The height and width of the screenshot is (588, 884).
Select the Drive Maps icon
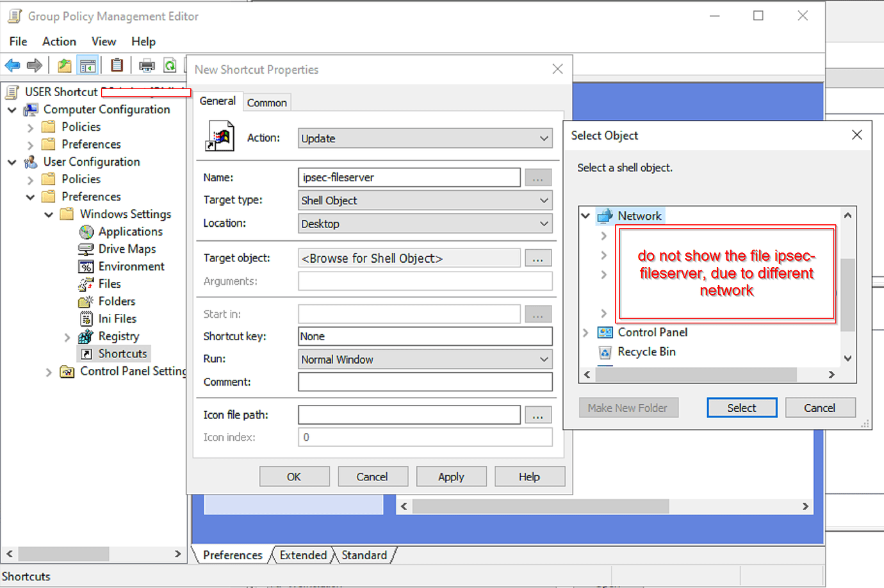point(85,249)
